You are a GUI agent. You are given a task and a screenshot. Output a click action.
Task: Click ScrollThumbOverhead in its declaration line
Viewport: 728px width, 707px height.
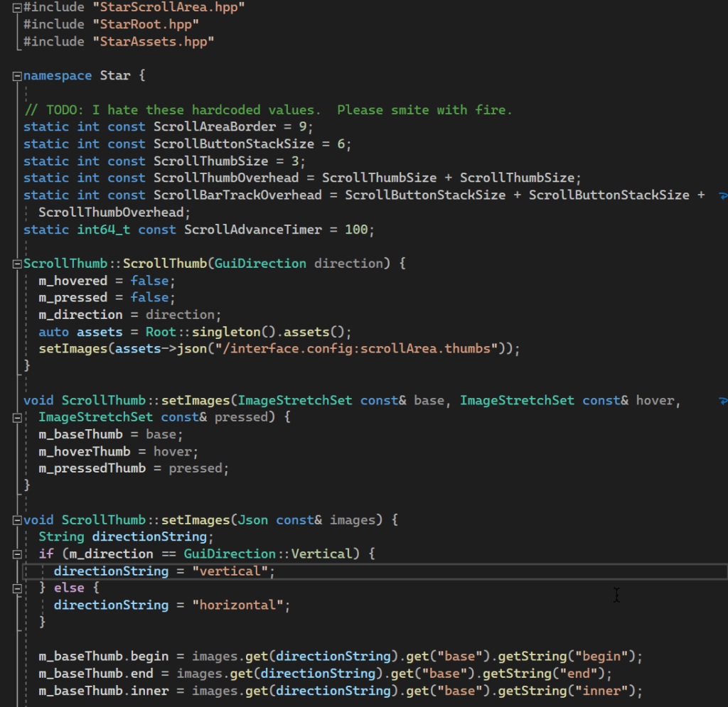(226, 178)
